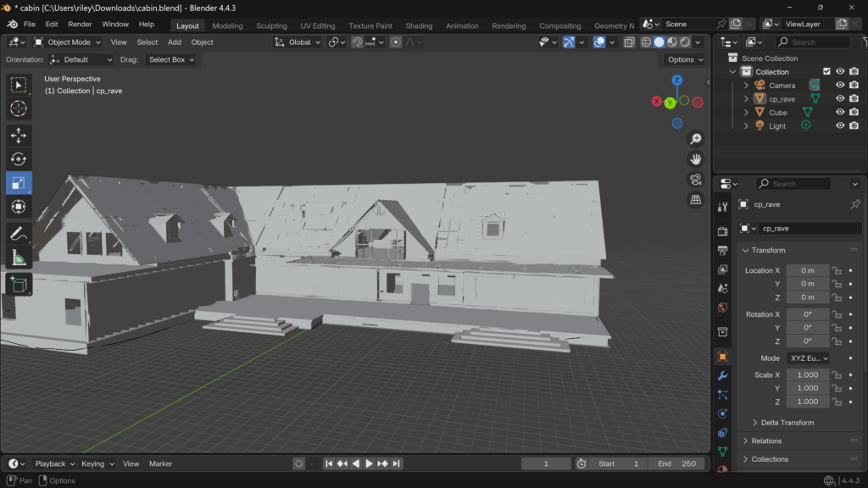
Task: Open the viewport Add menu
Action: 175,42
